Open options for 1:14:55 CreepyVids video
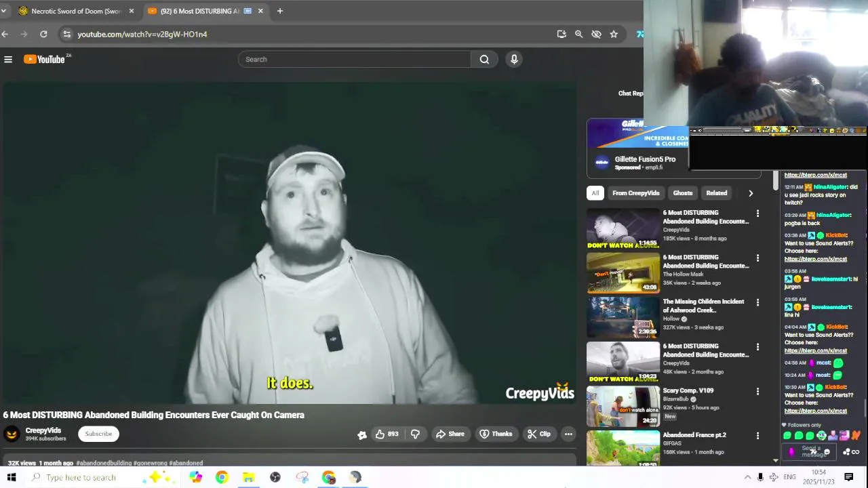 point(757,213)
